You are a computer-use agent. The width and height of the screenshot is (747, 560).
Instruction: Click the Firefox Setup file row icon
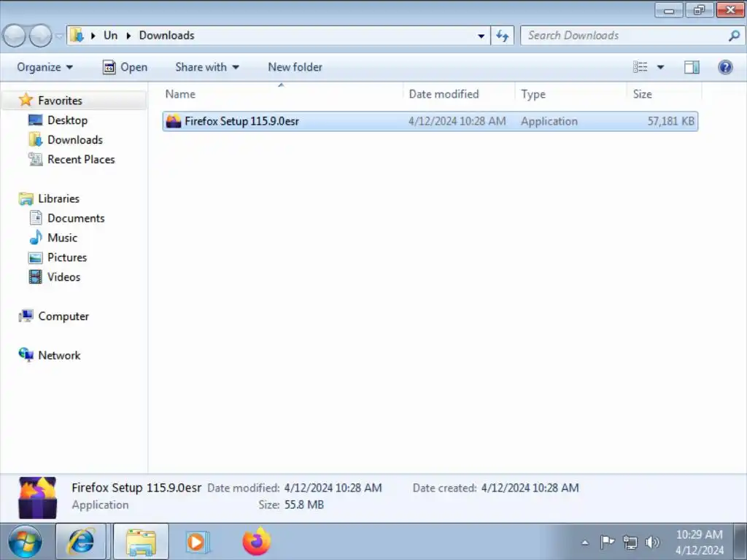click(x=174, y=122)
